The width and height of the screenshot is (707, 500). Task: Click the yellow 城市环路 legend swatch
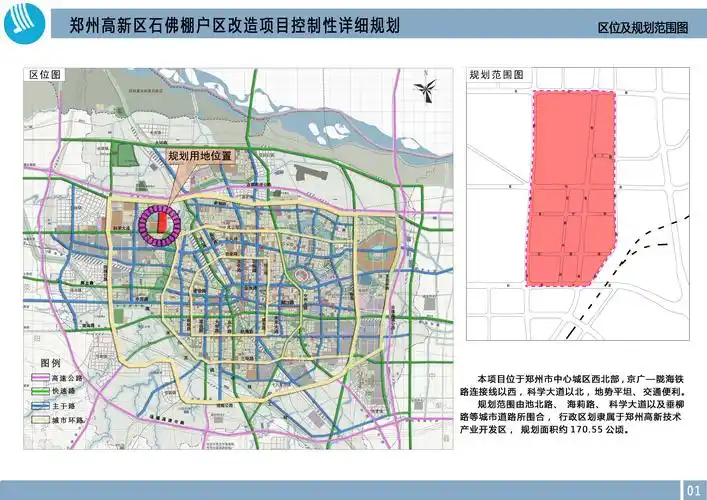(40, 420)
